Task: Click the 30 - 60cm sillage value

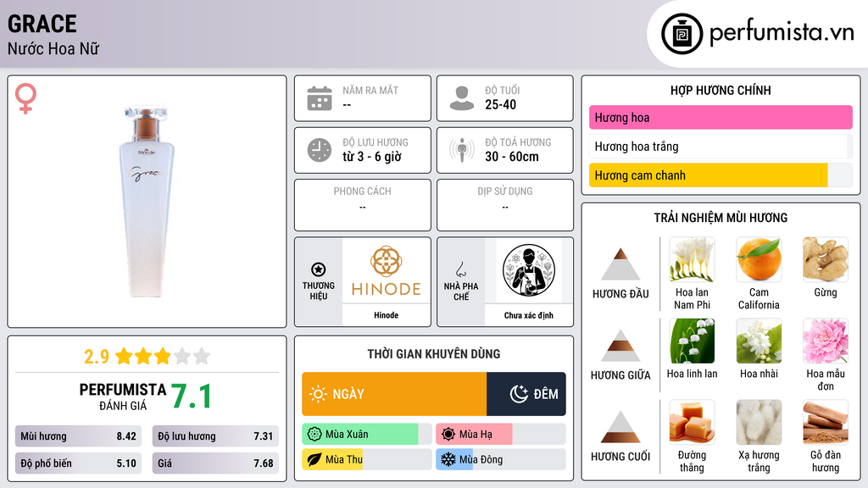Action: (511, 157)
